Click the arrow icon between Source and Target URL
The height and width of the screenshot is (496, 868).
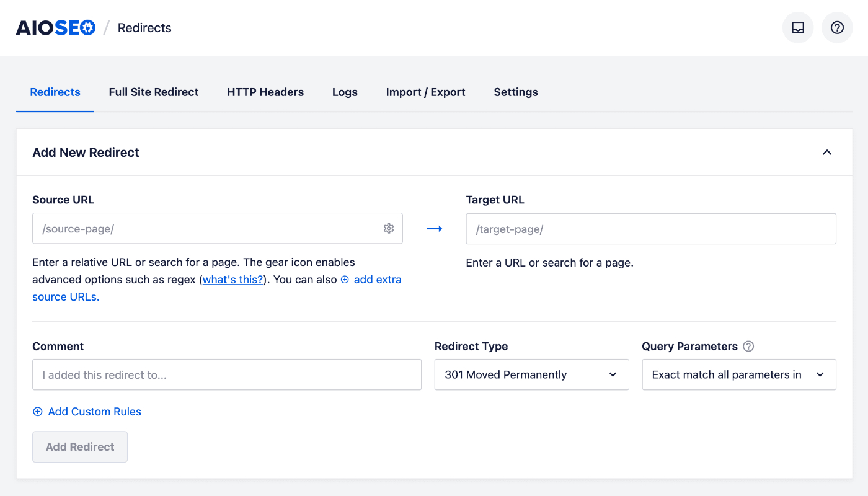(434, 228)
